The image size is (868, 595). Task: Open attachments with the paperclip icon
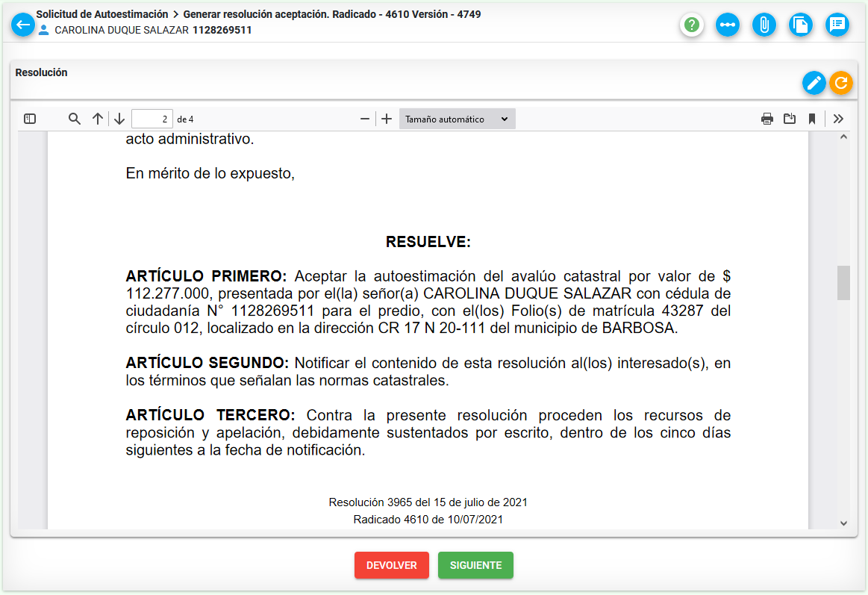pyautogui.click(x=764, y=25)
